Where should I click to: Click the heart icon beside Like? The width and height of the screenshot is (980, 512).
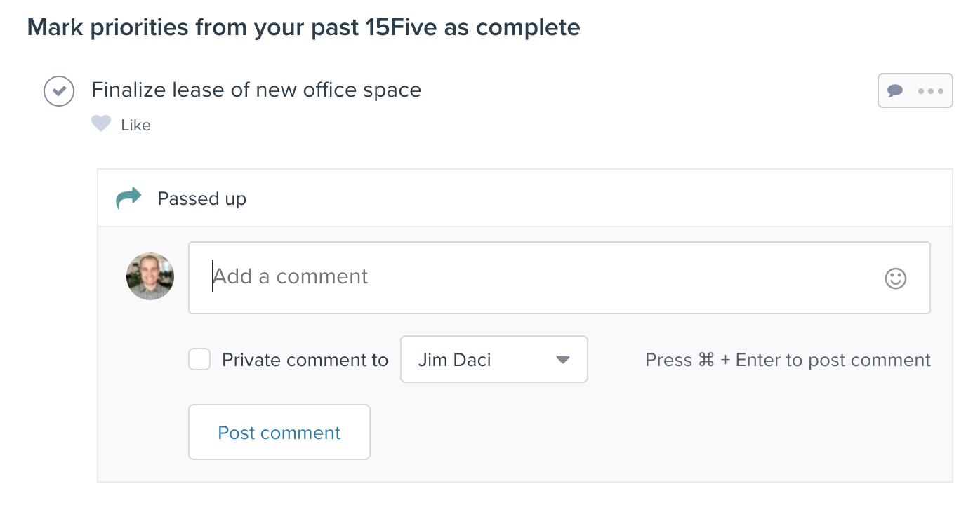coord(101,124)
